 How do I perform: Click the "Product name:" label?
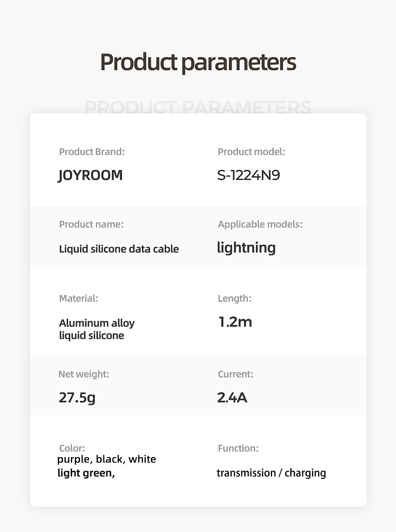click(x=91, y=224)
